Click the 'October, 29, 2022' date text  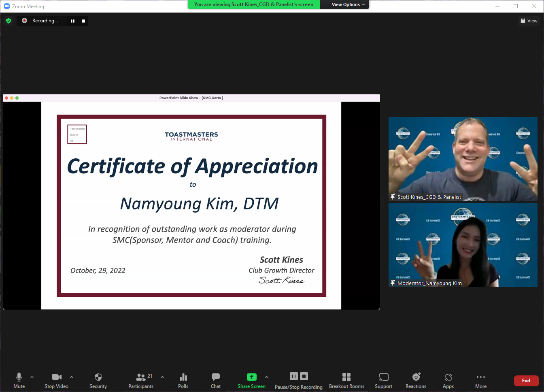[98, 271]
